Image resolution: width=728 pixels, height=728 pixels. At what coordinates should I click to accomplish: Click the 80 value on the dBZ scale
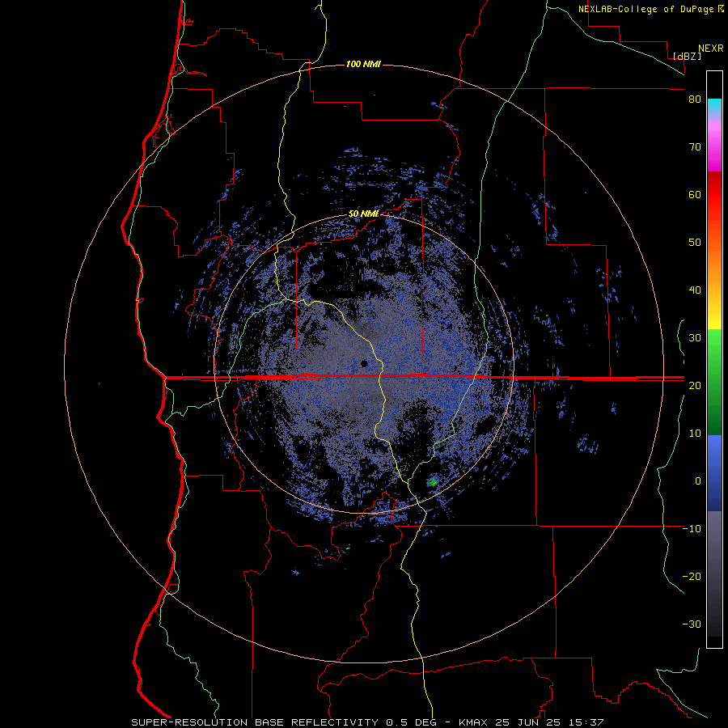tap(695, 99)
